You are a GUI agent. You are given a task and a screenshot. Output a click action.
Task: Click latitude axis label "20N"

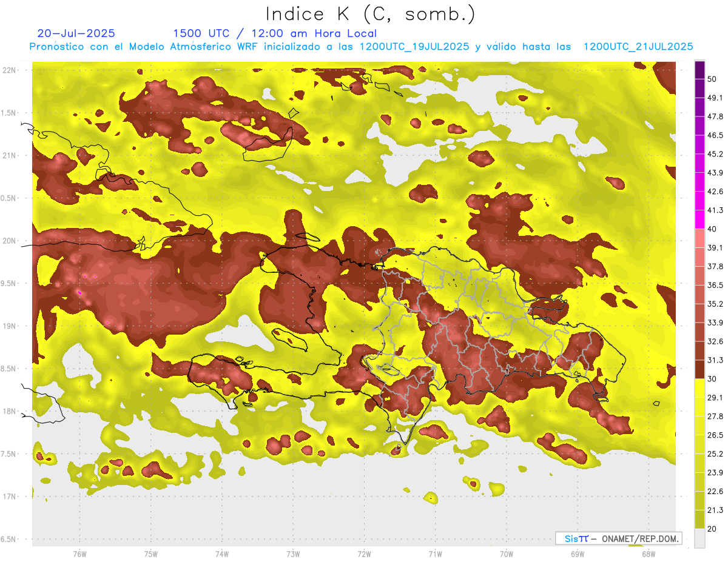pos(10,241)
